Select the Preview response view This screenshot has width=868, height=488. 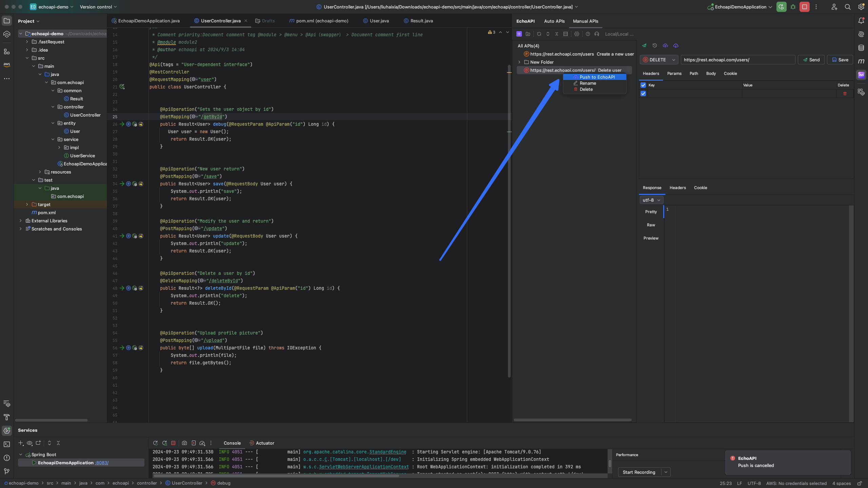(x=651, y=238)
